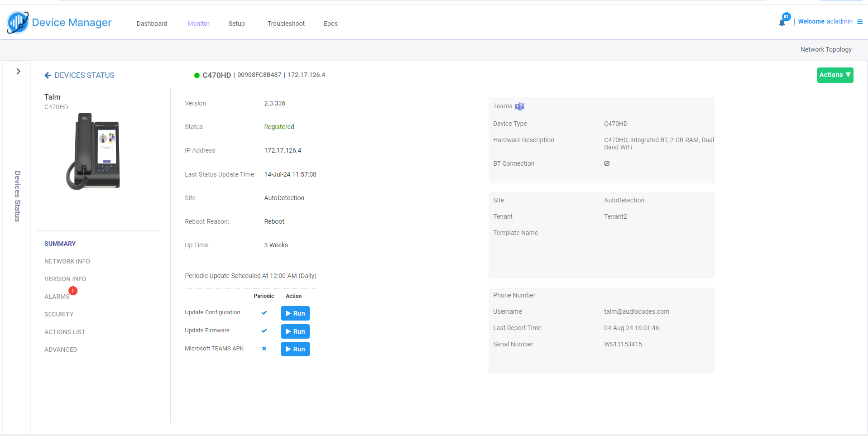Click the BT Connection disabled icon

pos(607,163)
